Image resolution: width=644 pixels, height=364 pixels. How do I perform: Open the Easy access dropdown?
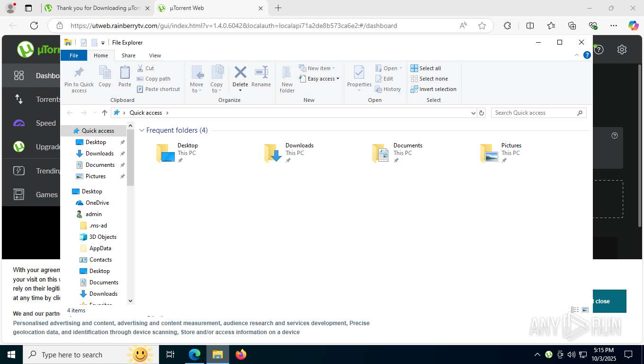tap(320, 79)
